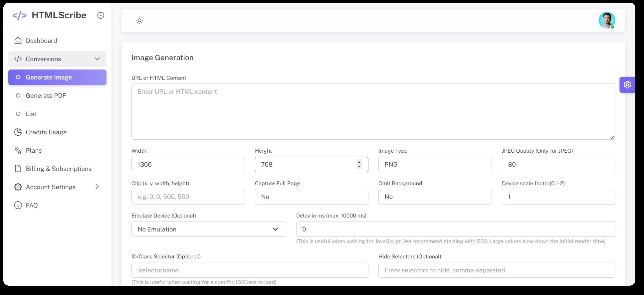
Task: Open the Capture Full Page selector
Action: (311, 197)
